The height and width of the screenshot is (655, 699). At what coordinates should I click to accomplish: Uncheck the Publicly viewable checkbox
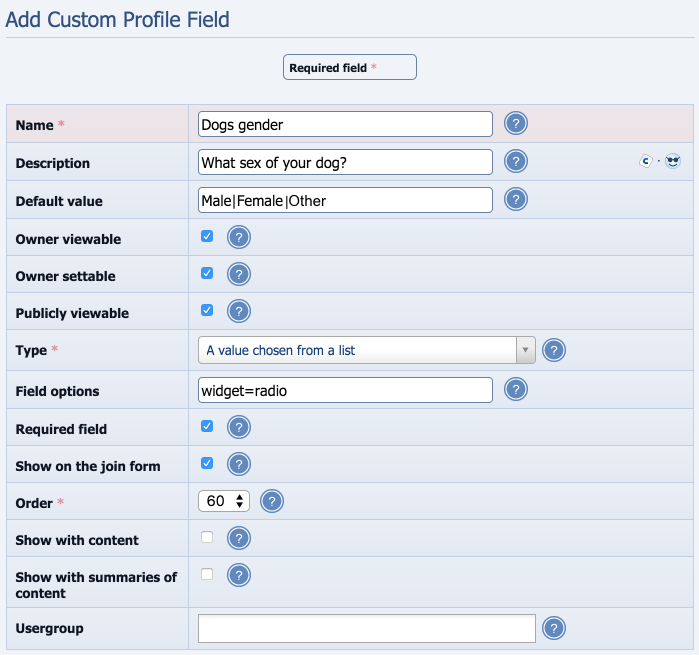pos(207,310)
